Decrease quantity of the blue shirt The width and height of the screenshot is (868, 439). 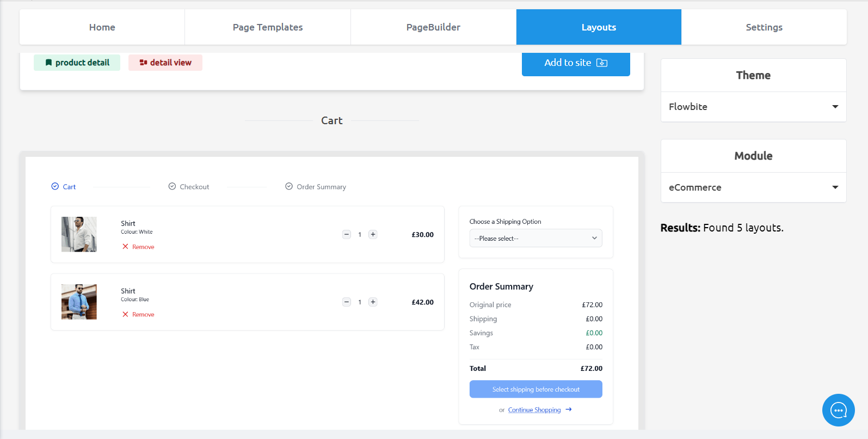(x=347, y=302)
